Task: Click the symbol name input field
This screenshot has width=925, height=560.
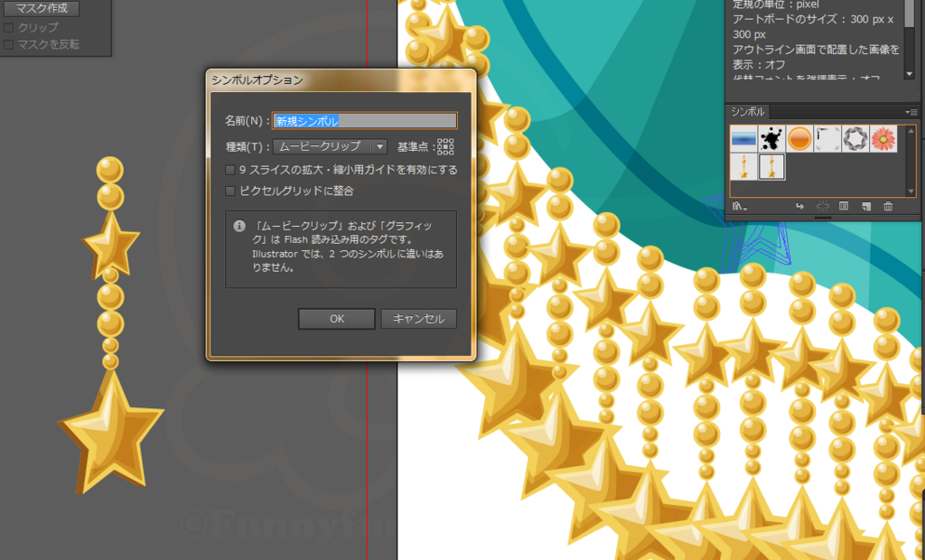Action: [365, 121]
